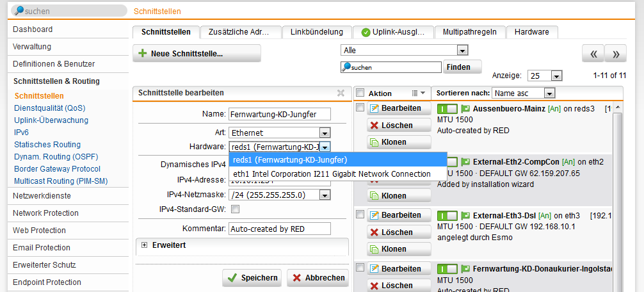644x292 pixels.
Task: Click the green plus icon for new interface
Action: tap(143, 54)
